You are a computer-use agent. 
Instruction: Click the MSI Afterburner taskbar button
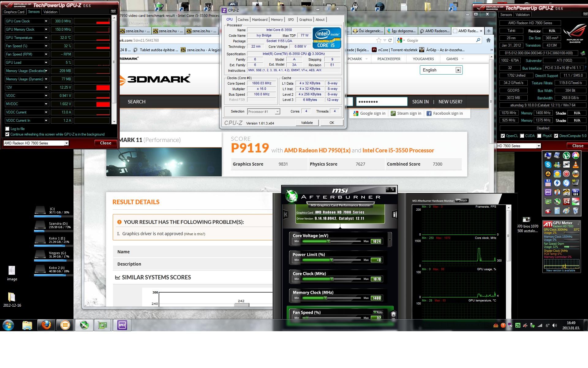click(84, 325)
